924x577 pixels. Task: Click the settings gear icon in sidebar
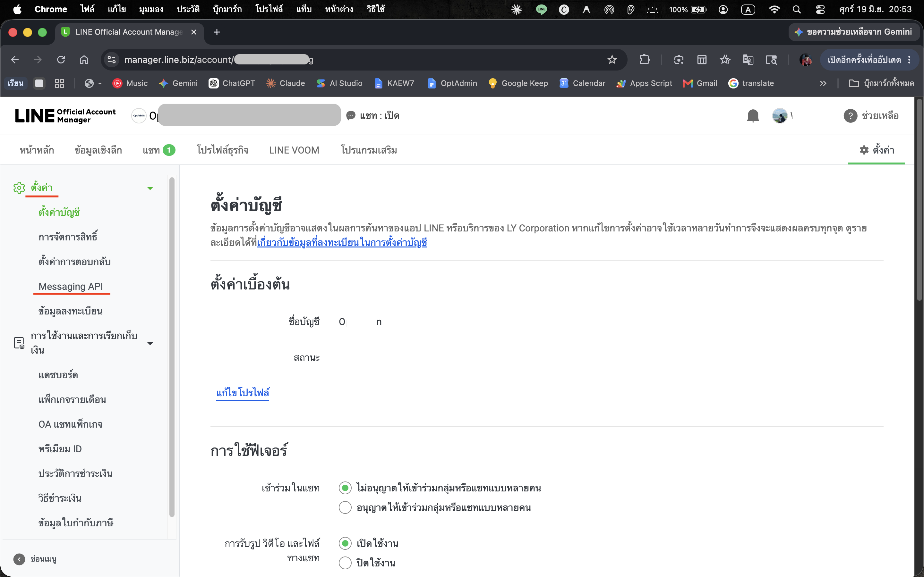[x=19, y=188]
